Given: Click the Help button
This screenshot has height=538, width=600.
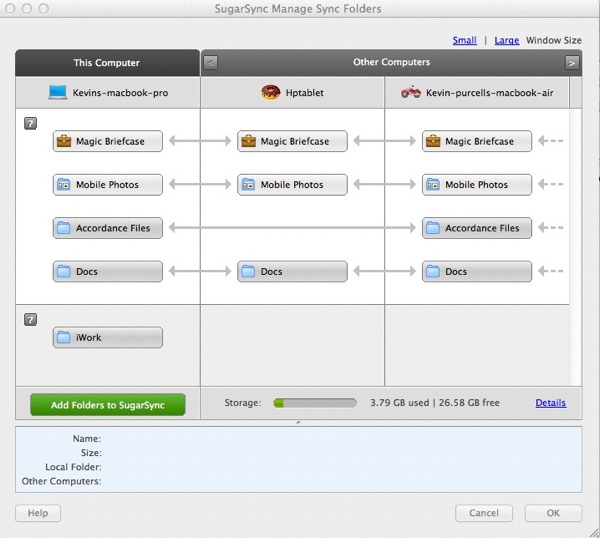Looking at the screenshot, I should click(x=38, y=513).
